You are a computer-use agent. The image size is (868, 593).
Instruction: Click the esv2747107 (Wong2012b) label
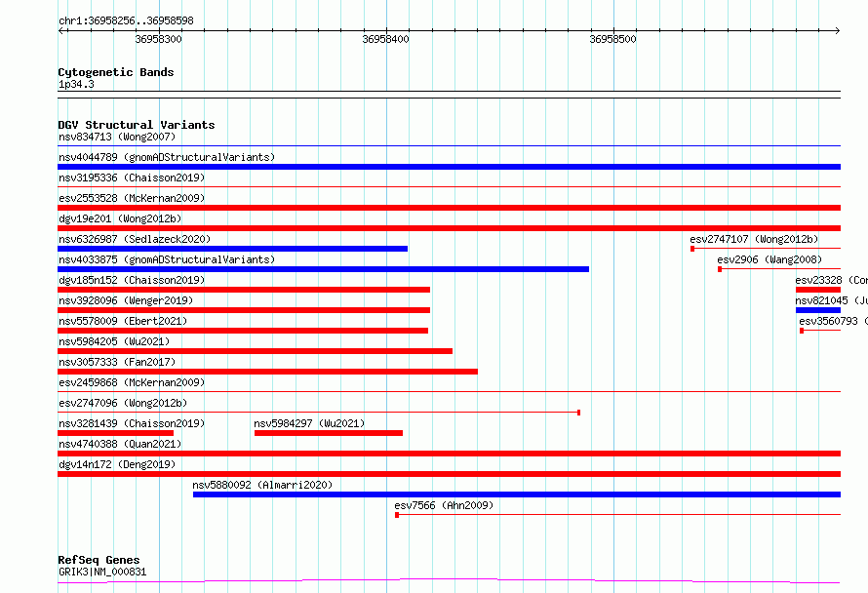(x=754, y=239)
